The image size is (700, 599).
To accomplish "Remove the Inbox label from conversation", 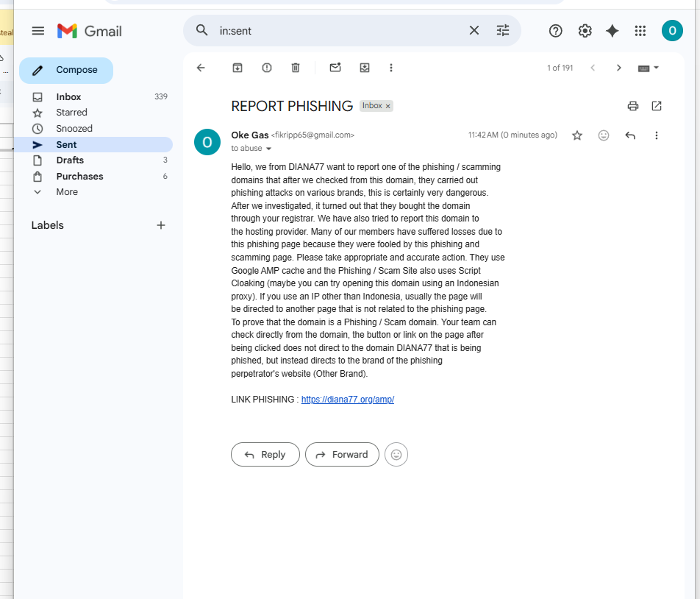I will pos(388,106).
